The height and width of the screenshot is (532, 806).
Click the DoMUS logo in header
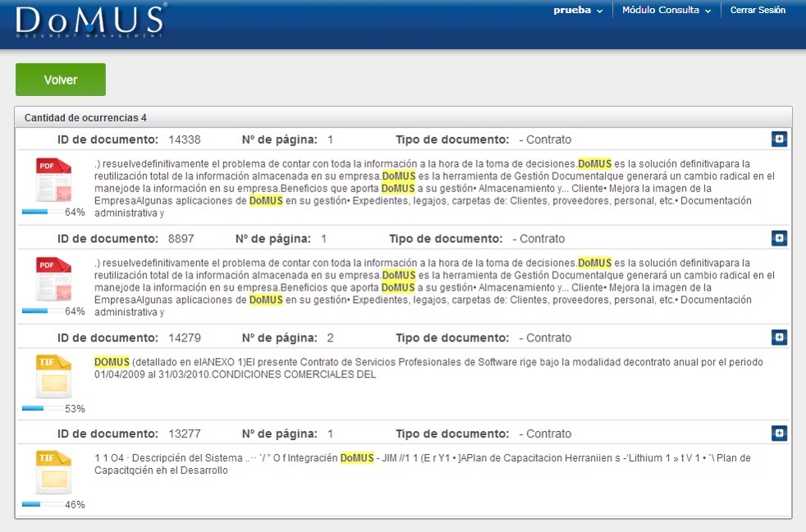pos(90,21)
